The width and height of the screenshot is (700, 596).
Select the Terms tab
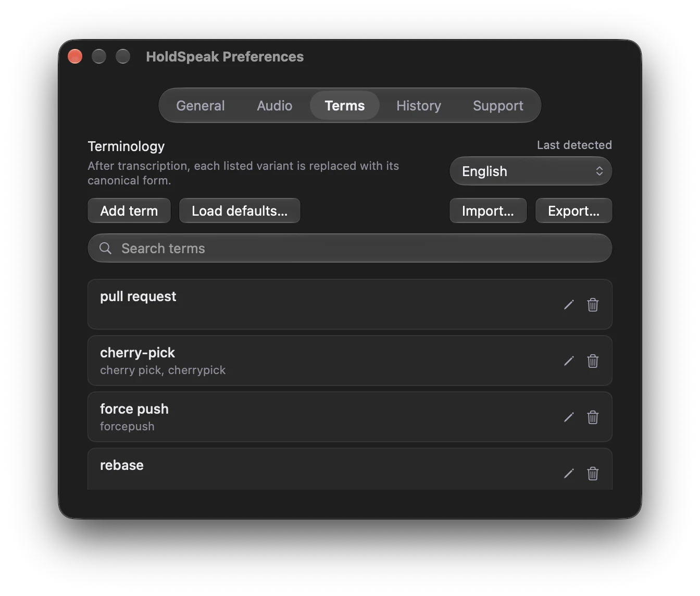point(345,106)
